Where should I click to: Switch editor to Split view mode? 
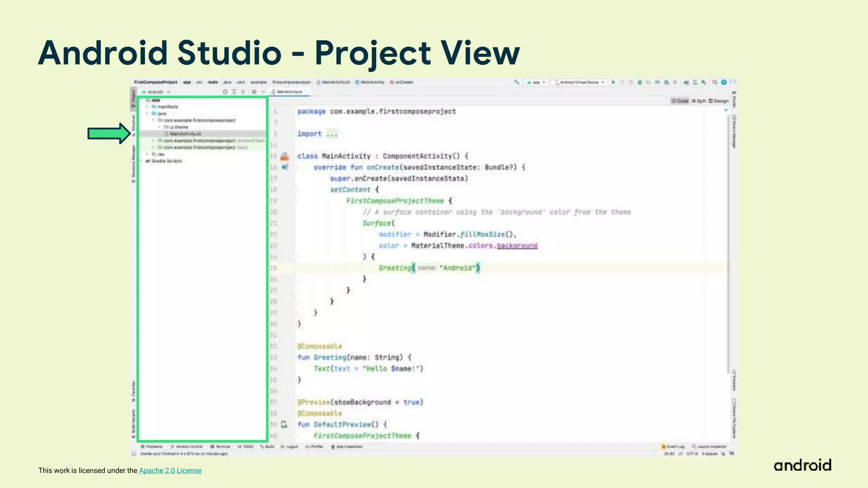[699, 101]
